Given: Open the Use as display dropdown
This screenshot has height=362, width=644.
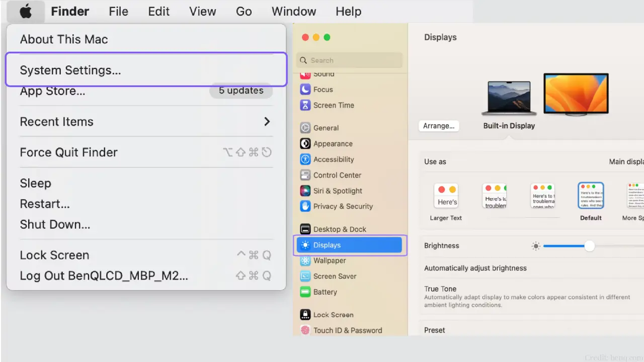Looking at the screenshot, I should (x=626, y=162).
